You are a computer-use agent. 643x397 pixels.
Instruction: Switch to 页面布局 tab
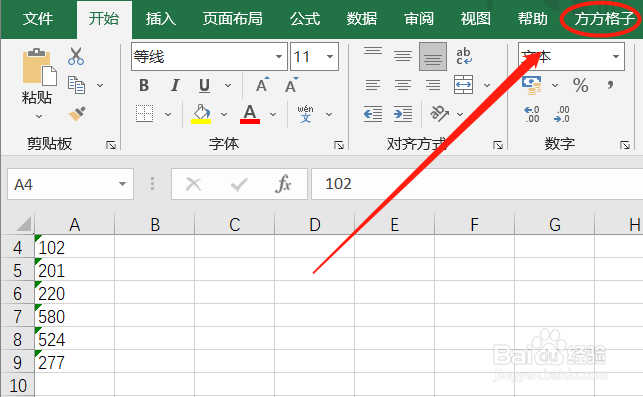[x=233, y=19]
